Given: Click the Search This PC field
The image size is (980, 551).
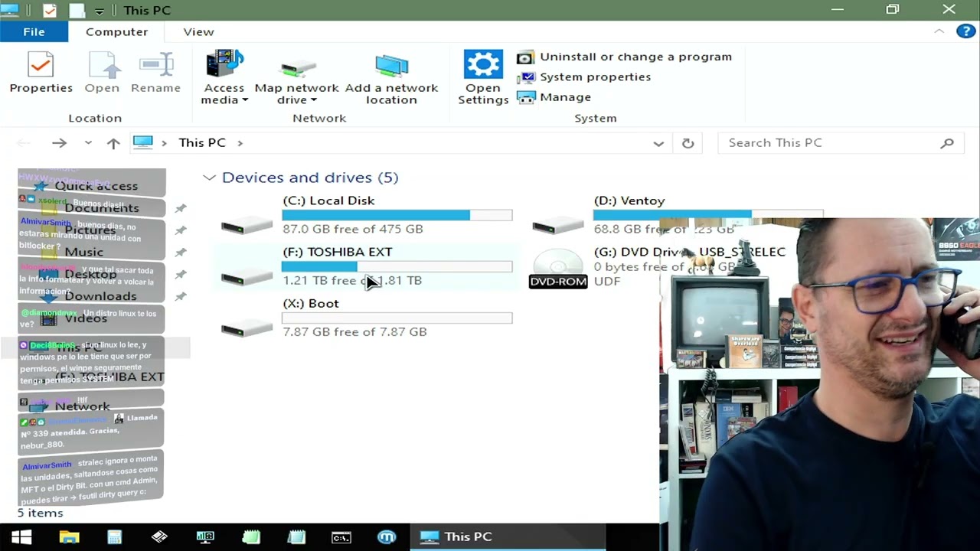Looking at the screenshot, I should pyautogui.click(x=840, y=142).
